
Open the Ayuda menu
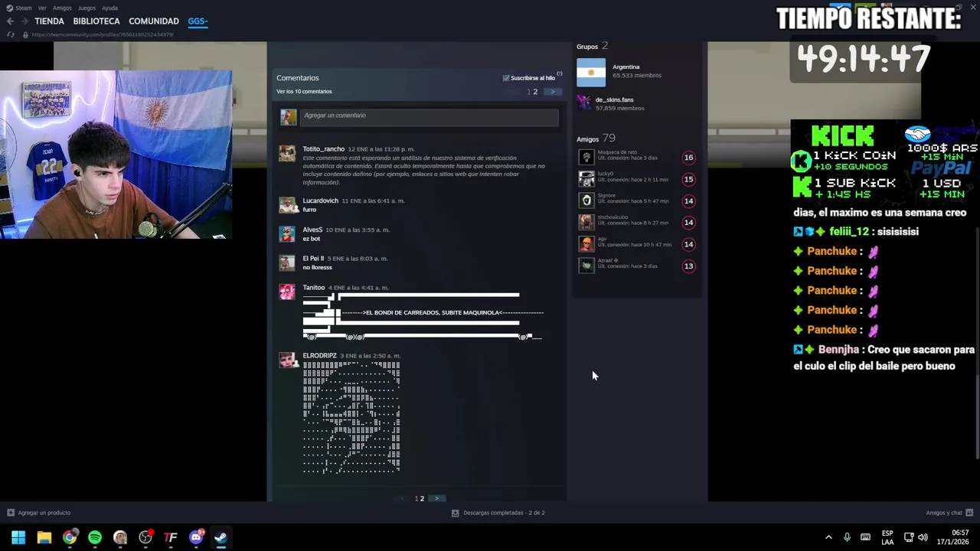tap(109, 8)
